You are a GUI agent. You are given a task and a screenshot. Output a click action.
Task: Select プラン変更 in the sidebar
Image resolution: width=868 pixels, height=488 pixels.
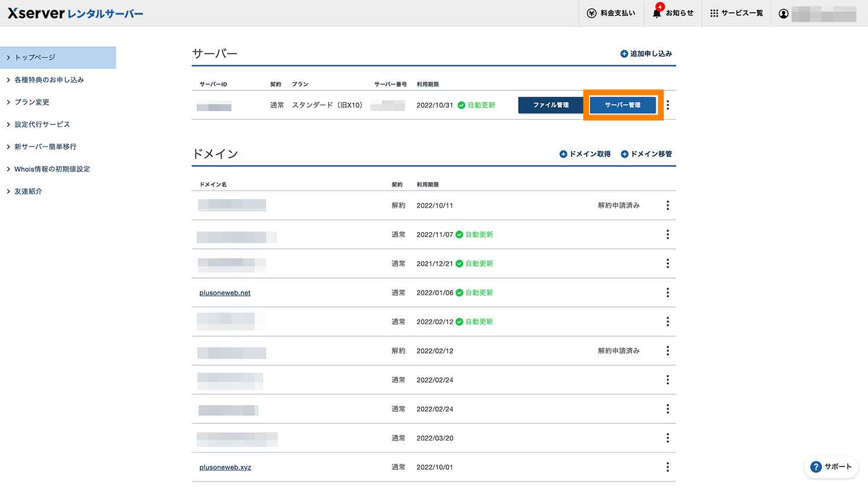tap(32, 102)
